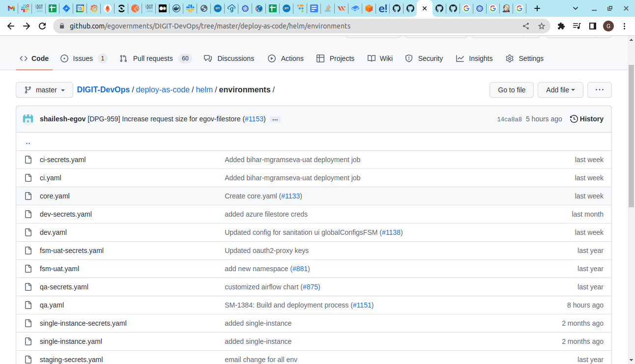Click the Go to file button

tap(511, 90)
